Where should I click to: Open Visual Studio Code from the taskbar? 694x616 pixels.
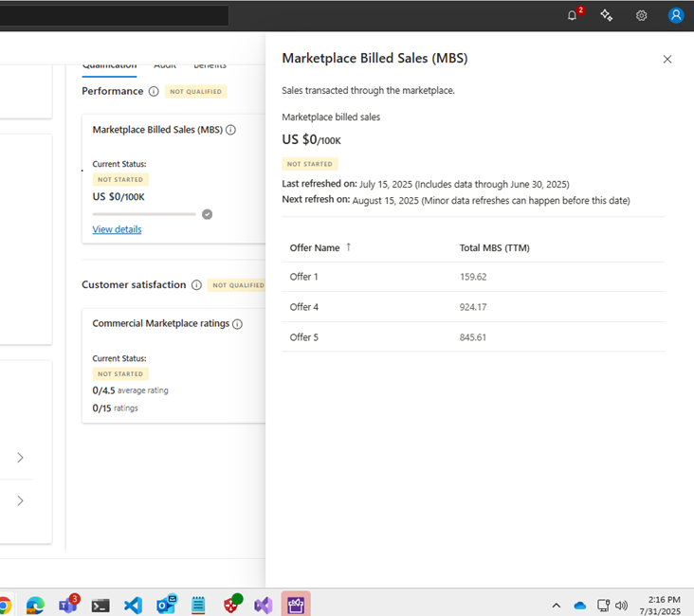134,606
